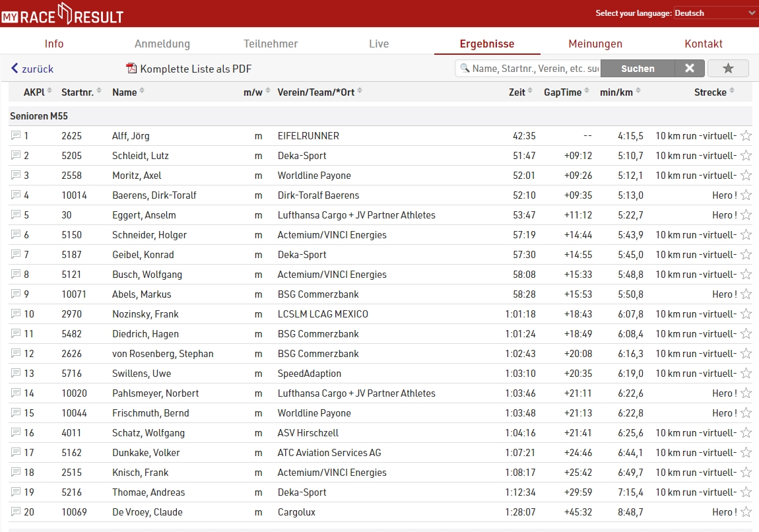The width and height of the screenshot is (759, 532).
Task: Click the club name EIFELRUNNER
Action: 308,135
